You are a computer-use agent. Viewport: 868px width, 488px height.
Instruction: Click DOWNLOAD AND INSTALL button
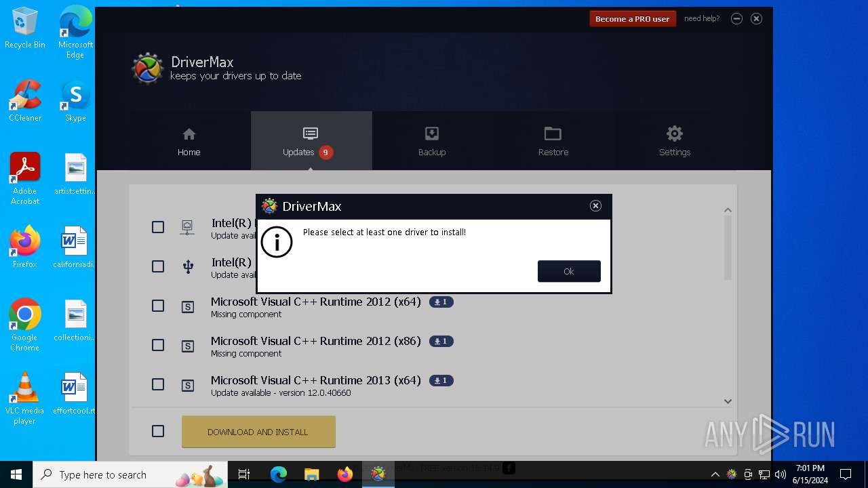[x=258, y=432]
